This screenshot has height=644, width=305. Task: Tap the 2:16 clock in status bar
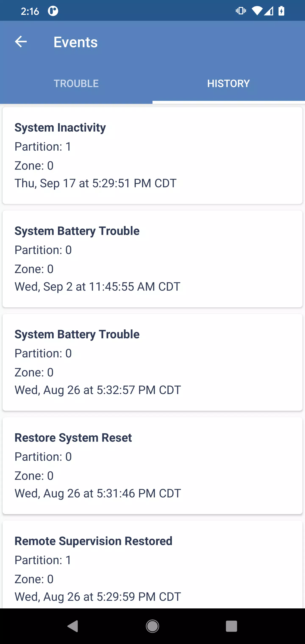30,11
